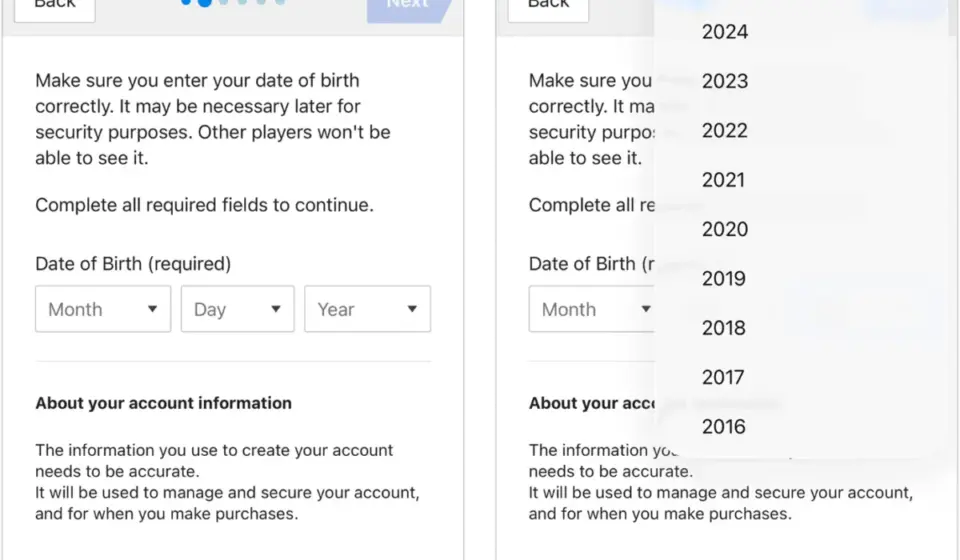The height and width of the screenshot is (560, 960).
Task: Open the Year dropdown
Action: click(x=367, y=309)
